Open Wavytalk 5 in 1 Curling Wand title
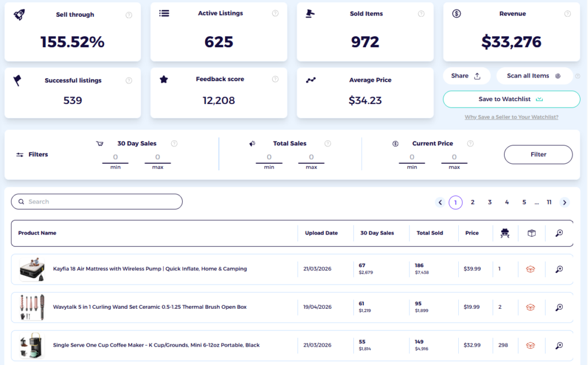The image size is (588, 365). click(150, 307)
